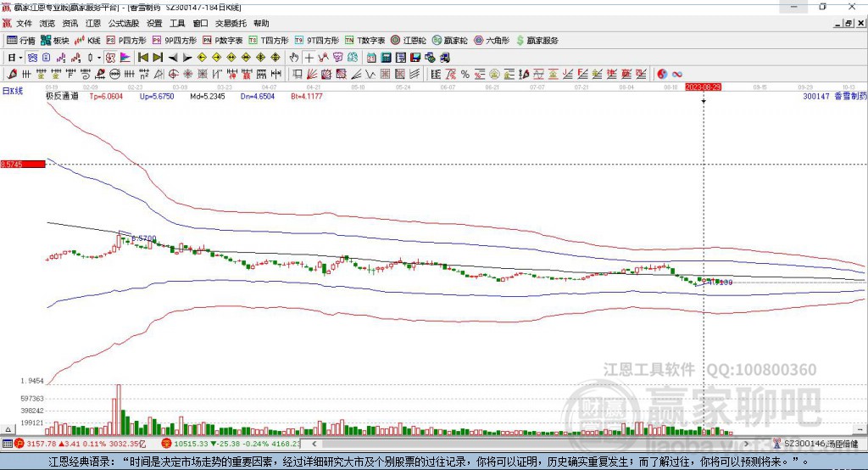Jump to first bar with skip-back arrow

tap(142, 58)
